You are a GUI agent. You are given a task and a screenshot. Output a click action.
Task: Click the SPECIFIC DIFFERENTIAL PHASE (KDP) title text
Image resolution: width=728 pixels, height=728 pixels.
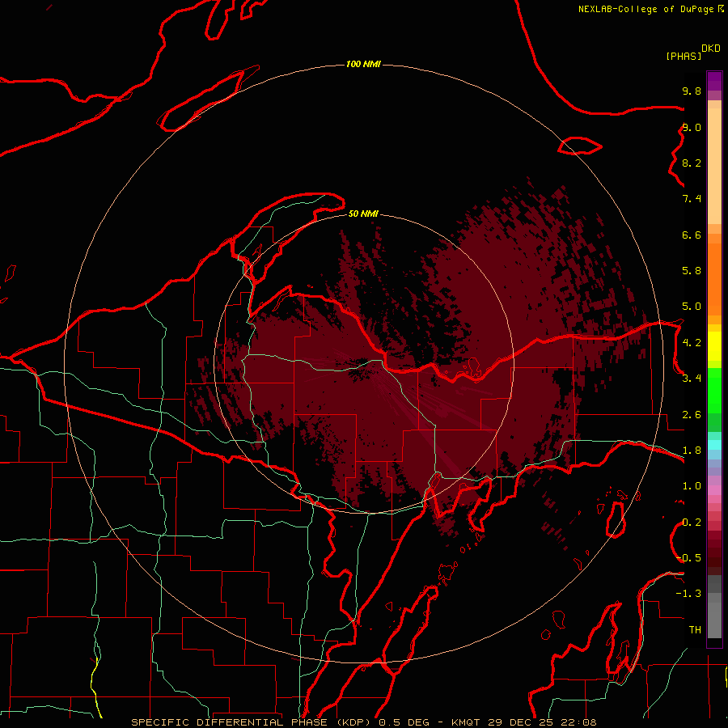tap(252, 722)
